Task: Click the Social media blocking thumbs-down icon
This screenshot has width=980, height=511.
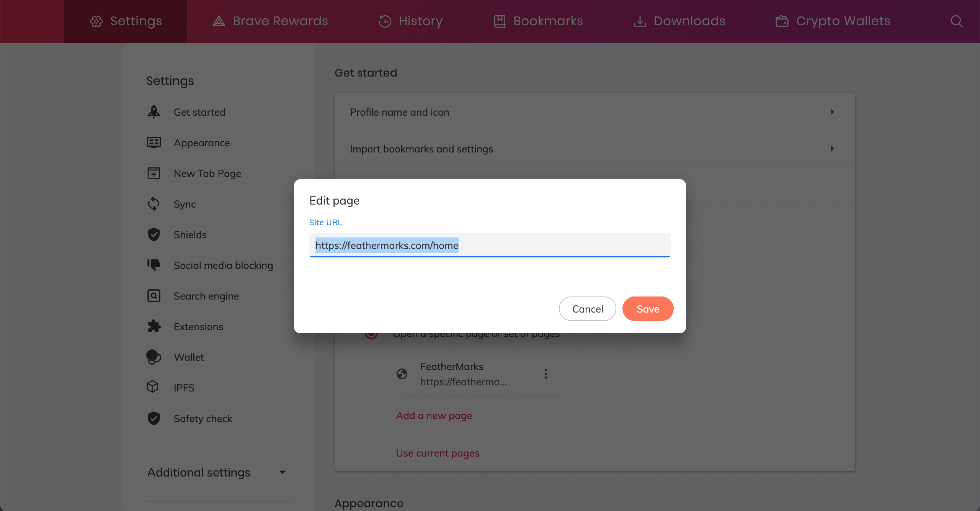Action: point(154,265)
